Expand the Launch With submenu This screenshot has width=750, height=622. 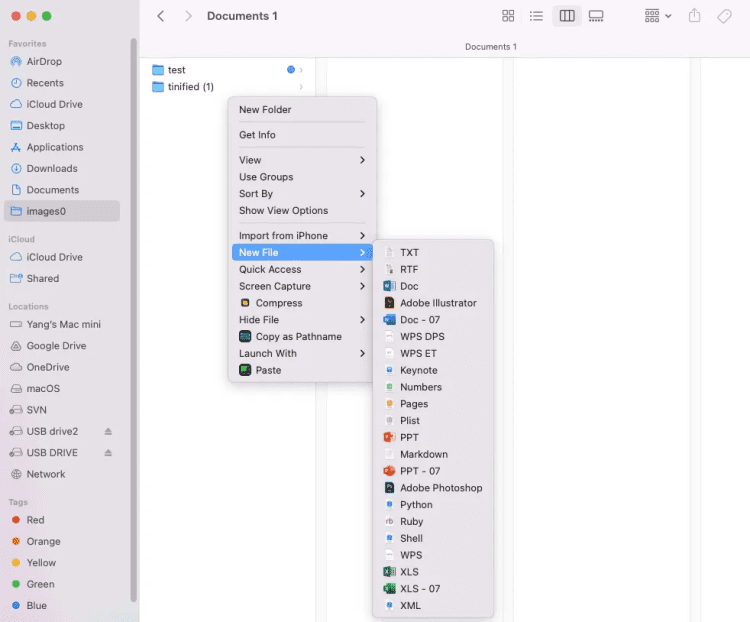(302, 353)
